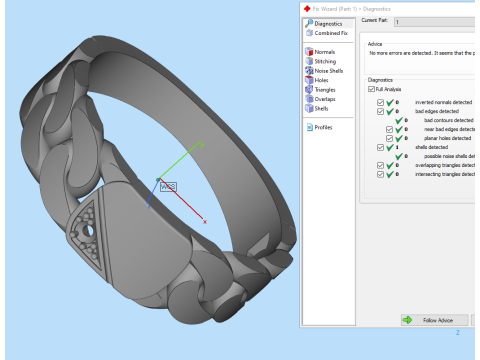
Task: Open the Triangles fix icon
Action: point(309,89)
